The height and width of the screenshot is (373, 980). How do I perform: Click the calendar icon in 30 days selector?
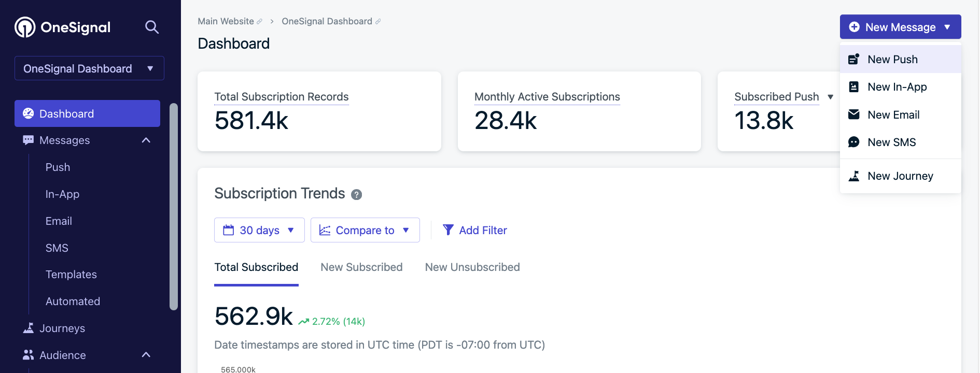[229, 230]
